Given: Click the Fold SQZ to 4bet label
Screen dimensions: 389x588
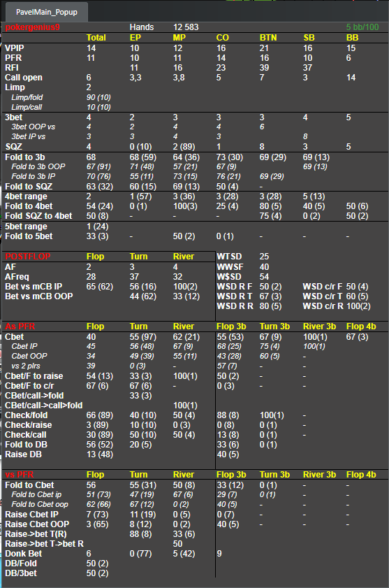Looking at the screenshot, I should pos(38,215).
